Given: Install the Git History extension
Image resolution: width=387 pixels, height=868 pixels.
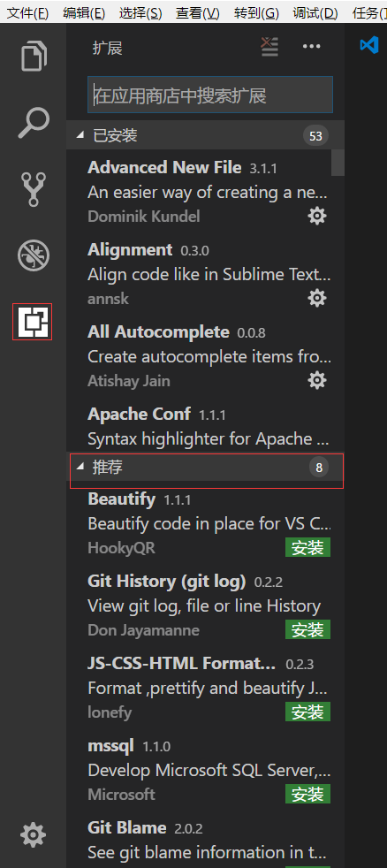Looking at the screenshot, I should pyautogui.click(x=307, y=630).
